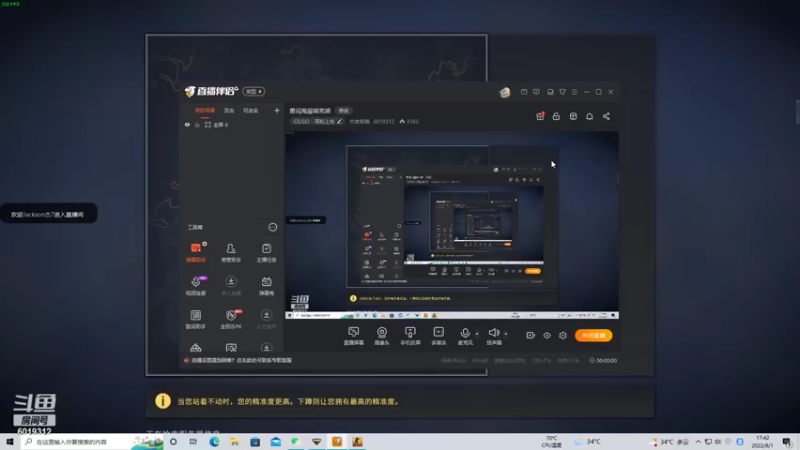This screenshot has height=450, width=800.
Task: Click the unlock padlock icon in header
Action: (x=556, y=116)
